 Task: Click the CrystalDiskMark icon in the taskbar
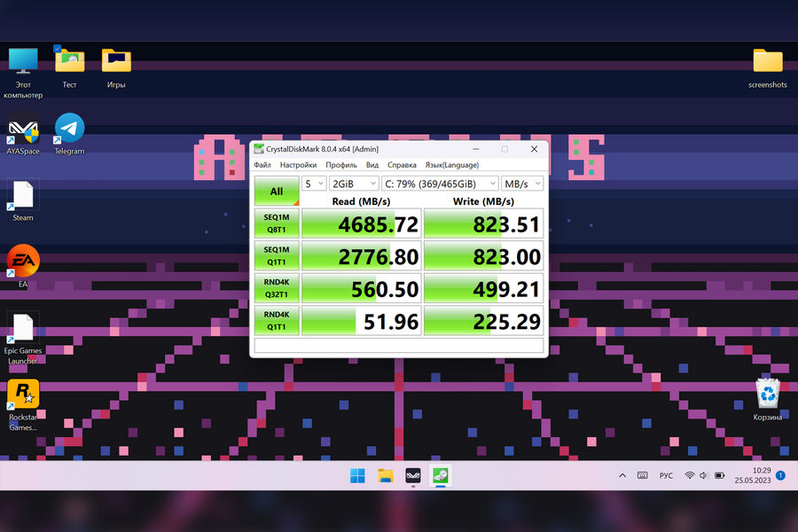click(440, 475)
